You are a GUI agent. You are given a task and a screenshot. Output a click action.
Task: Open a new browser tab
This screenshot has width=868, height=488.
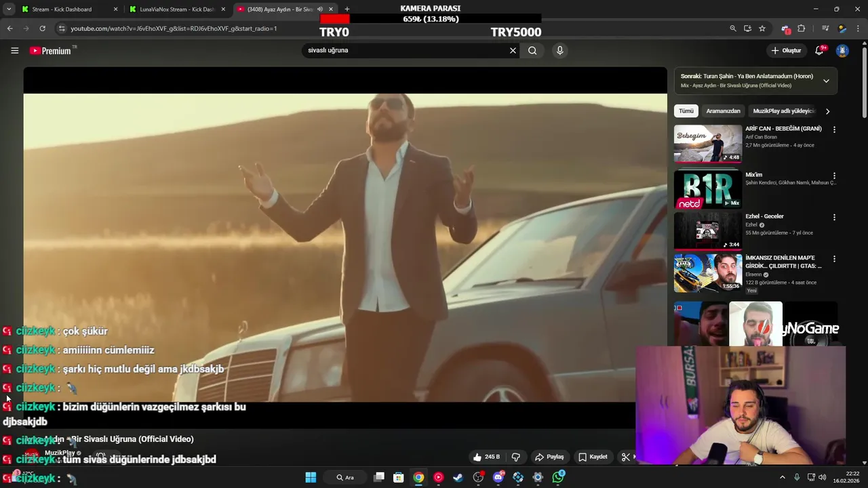(x=347, y=9)
